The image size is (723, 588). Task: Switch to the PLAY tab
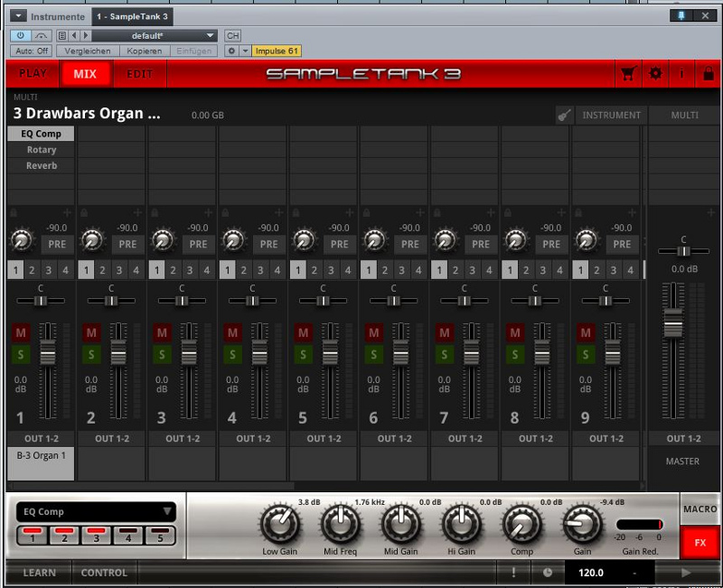click(x=33, y=74)
